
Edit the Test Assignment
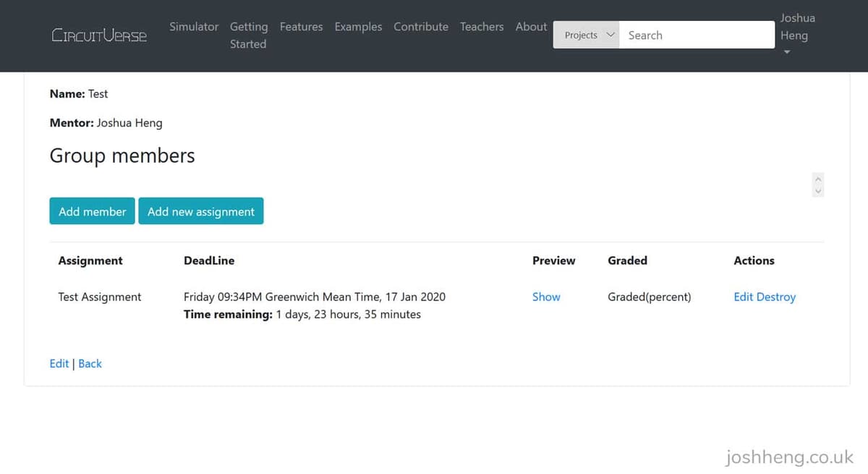pyautogui.click(x=743, y=297)
